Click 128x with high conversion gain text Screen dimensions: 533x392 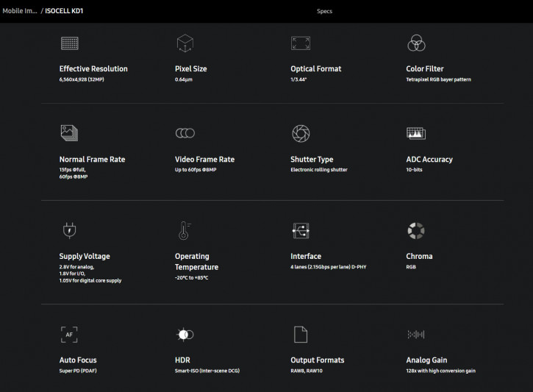pyautogui.click(x=440, y=371)
